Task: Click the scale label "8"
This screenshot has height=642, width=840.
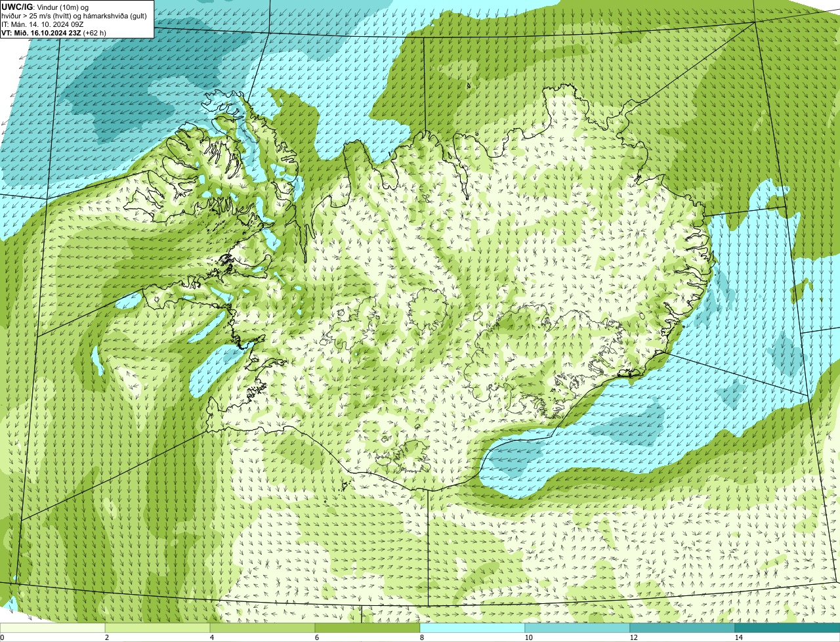Action: (421, 637)
